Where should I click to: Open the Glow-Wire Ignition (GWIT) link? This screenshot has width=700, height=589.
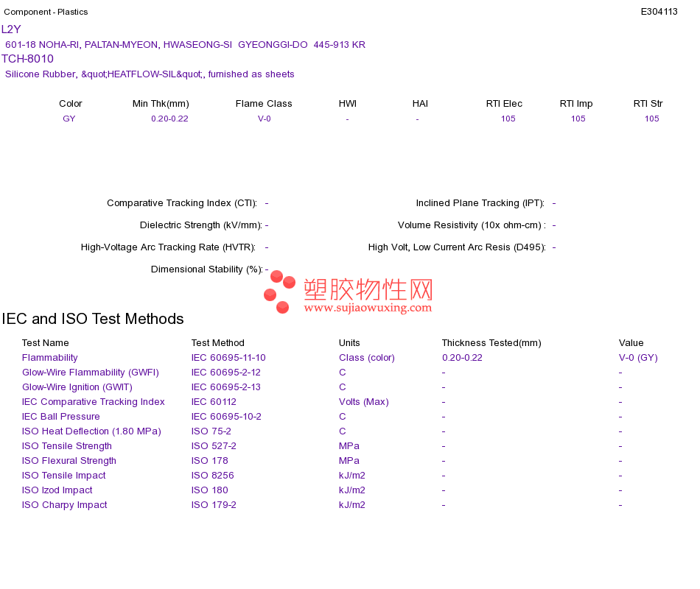(x=77, y=387)
